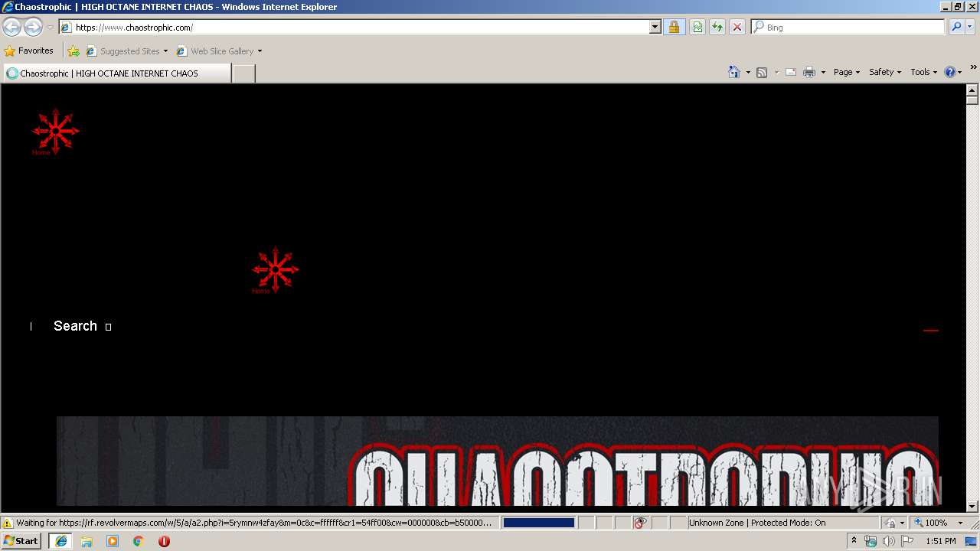Expand the address bar URL history dropdown
This screenshot has width=980, height=551.
pos(655,28)
